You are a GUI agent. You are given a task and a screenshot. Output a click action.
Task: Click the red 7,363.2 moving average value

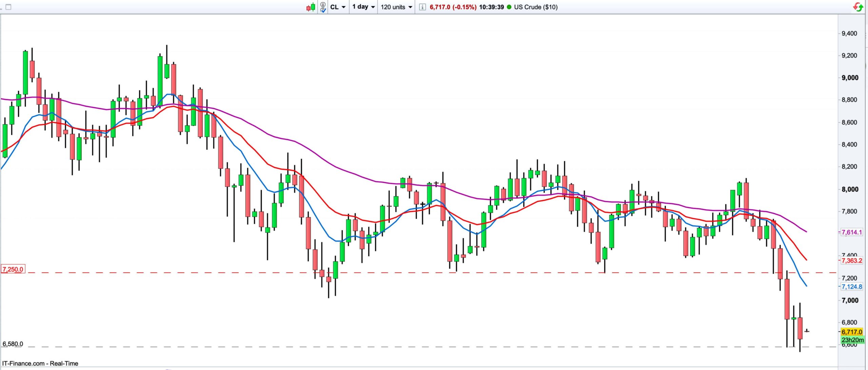click(852, 260)
